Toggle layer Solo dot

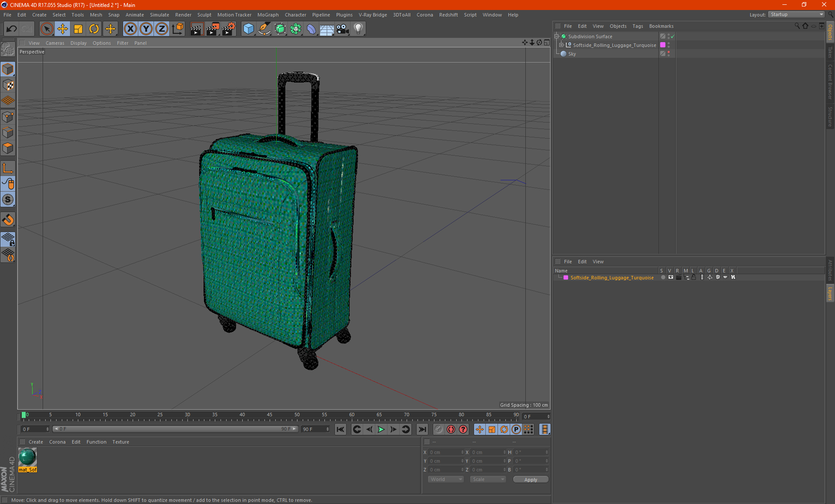[663, 277]
